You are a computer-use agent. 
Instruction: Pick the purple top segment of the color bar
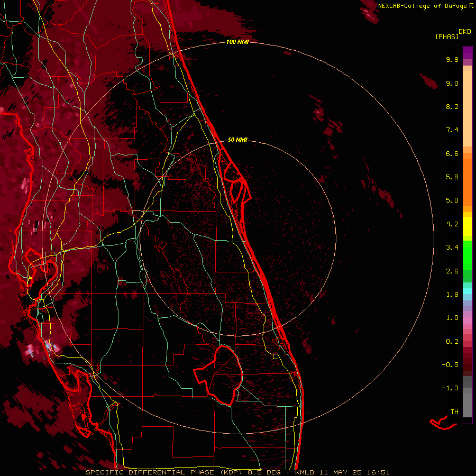[467, 53]
